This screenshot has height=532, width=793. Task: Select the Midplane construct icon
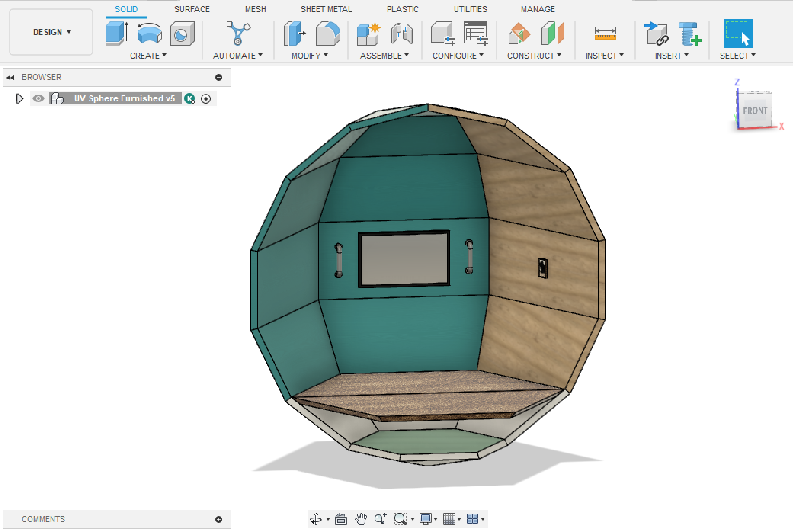(x=553, y=34)
